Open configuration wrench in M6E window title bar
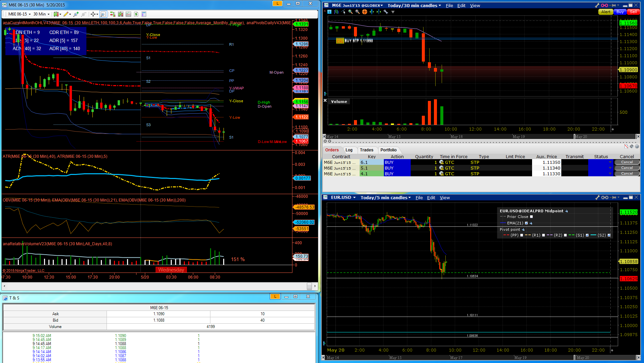This screenshot has height=363, width=644. pos(597,5)
